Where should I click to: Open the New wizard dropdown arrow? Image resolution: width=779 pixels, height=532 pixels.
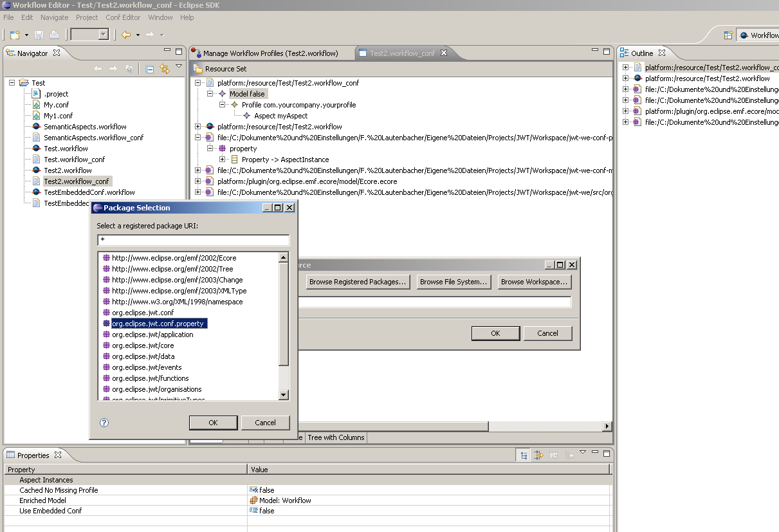click(x=26, y=35)
